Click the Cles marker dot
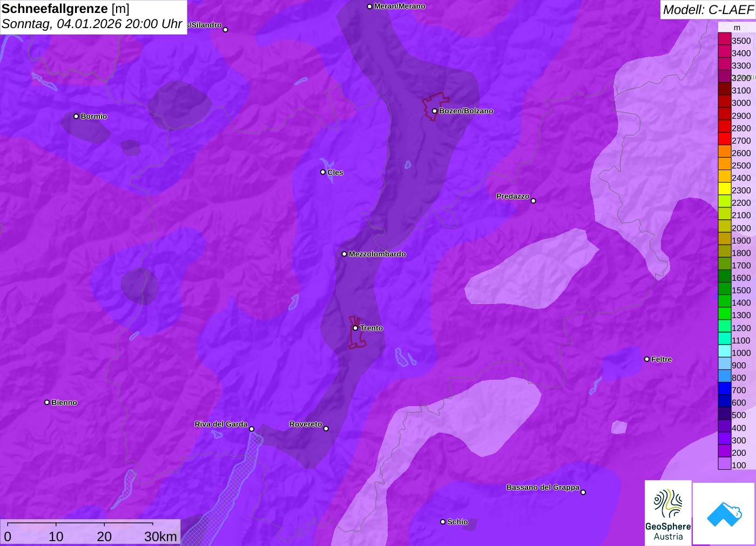 (x=323, y=172)
